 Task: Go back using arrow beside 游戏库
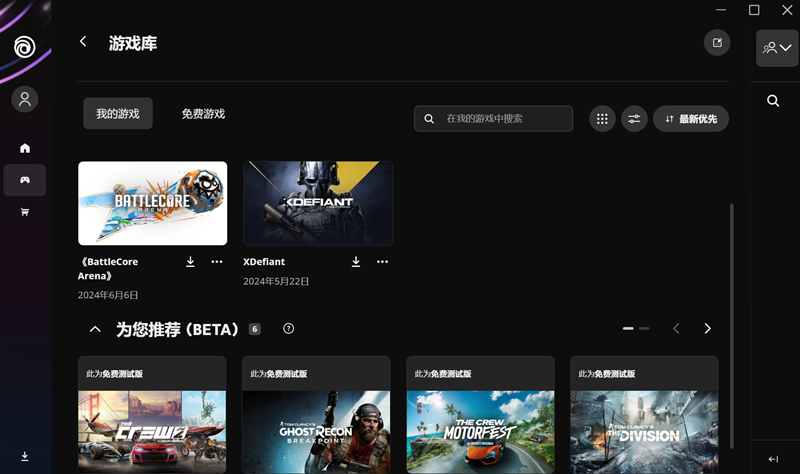coord(83,41)
